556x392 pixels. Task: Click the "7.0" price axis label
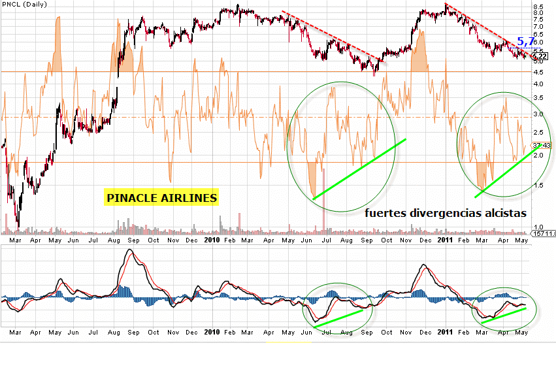click(x=538, y=27)
